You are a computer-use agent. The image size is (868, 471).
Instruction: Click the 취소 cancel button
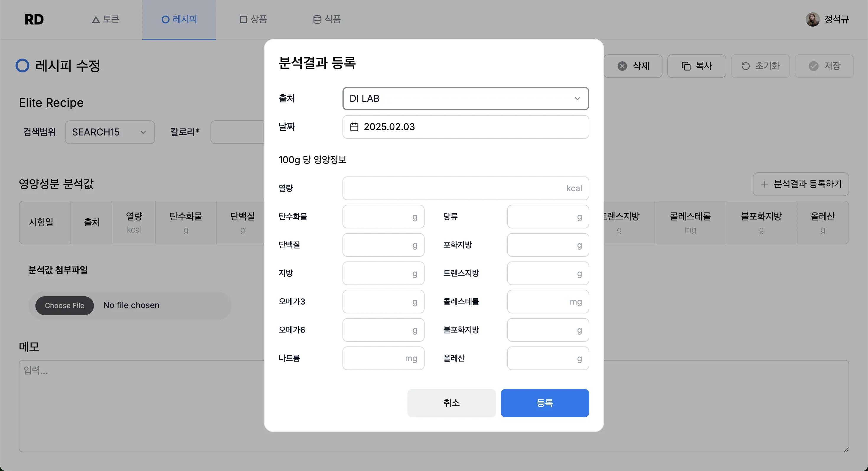(x=451, y=403)
